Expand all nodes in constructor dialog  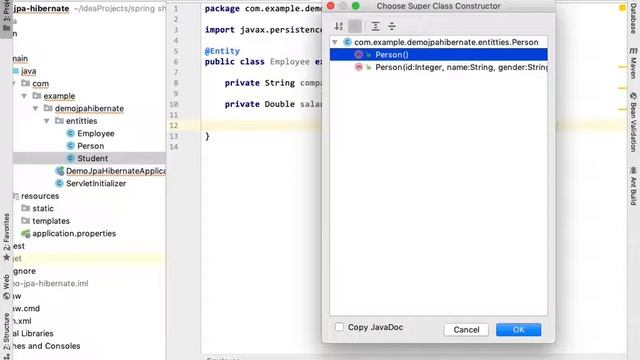(x=376, y=27)
